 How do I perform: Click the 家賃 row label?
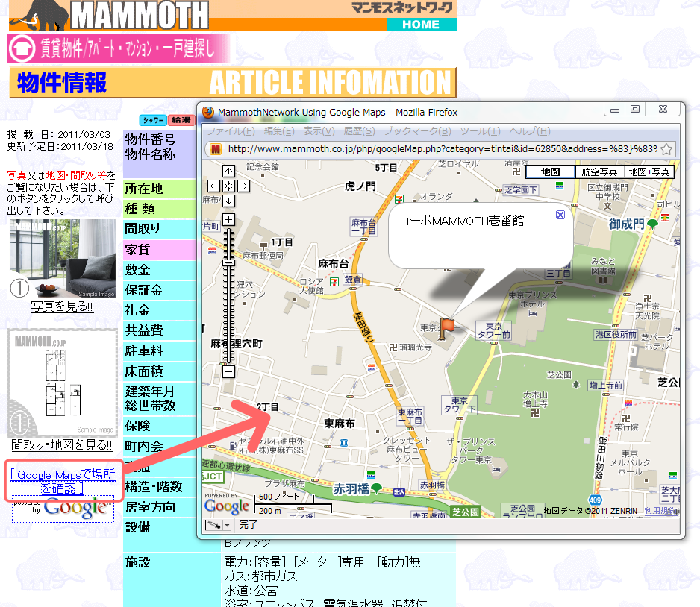(x=160, y=250)
